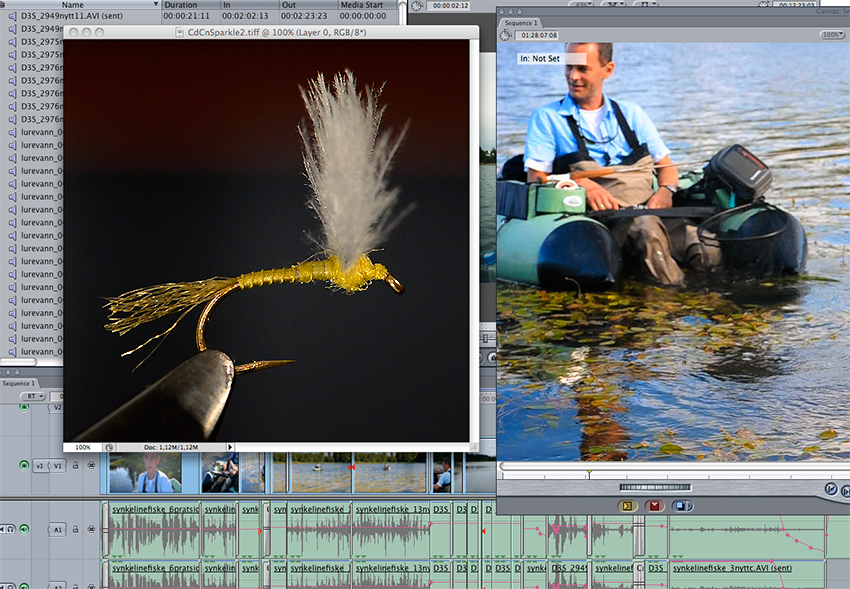
Task: Select the D3S_294 audio clip on A2
Action: (569, 574)
